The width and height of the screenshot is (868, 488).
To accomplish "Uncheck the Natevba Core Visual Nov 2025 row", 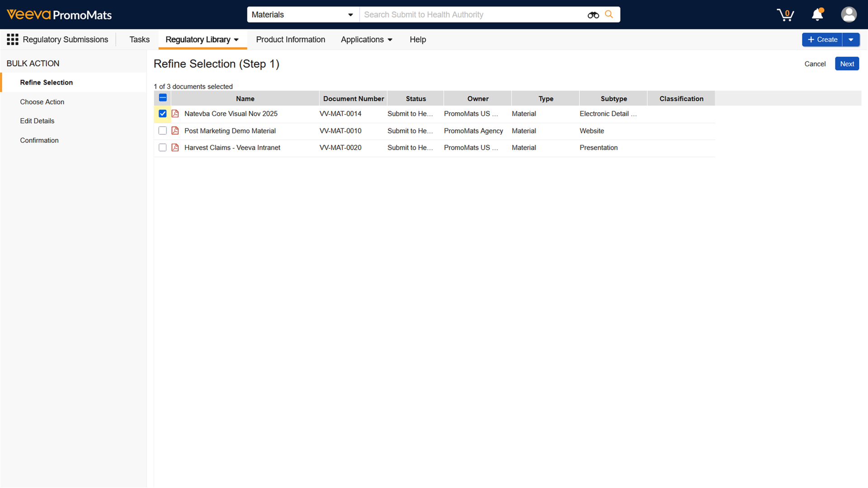I will click(x=162, y=114).
